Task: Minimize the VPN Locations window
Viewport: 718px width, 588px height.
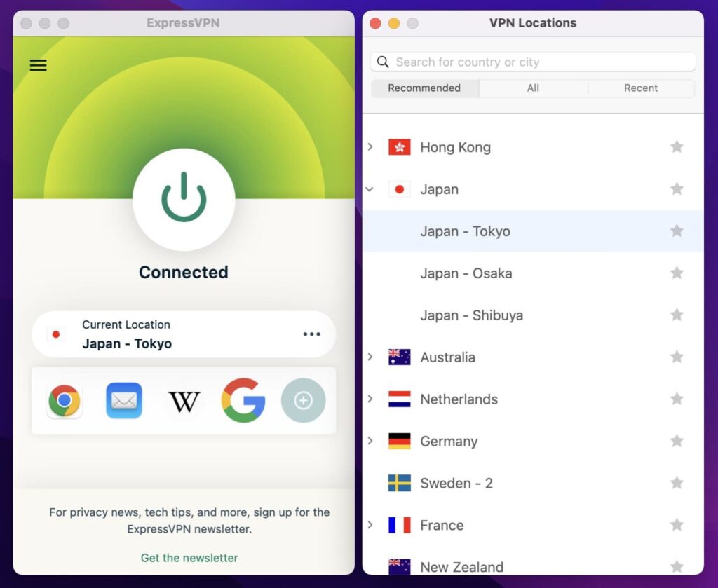Action: click(x=394, y=23)
